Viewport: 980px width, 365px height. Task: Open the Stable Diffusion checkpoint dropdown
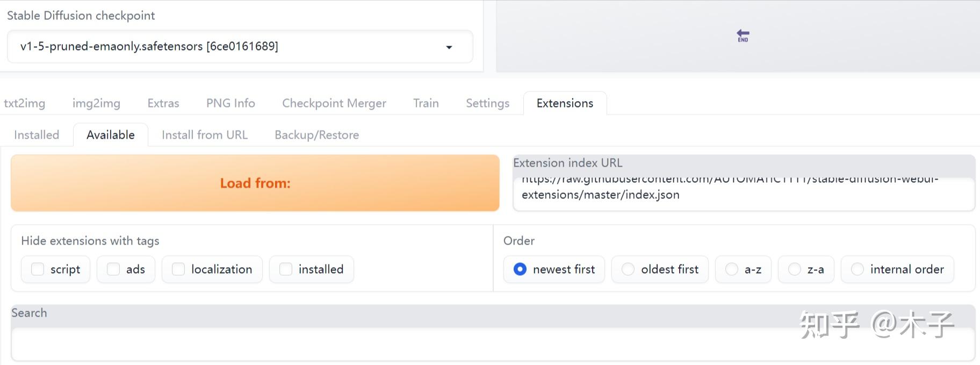coord(240,47)
